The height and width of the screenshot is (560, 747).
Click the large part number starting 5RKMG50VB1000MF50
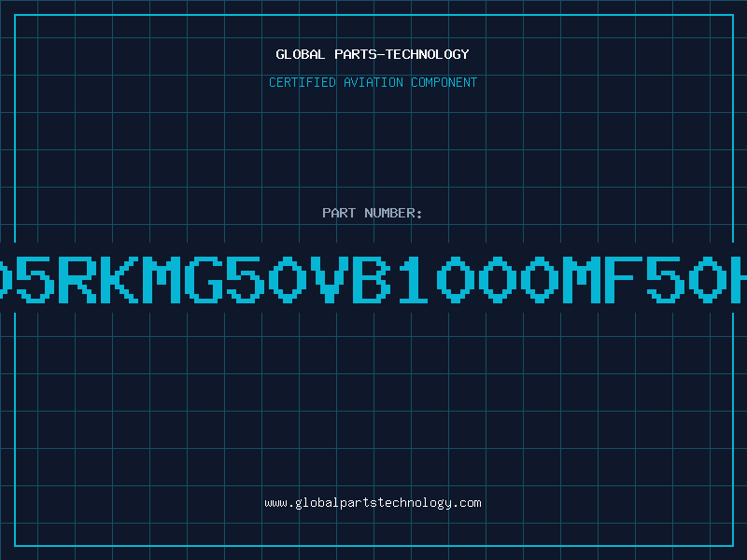pyautogui.click(x=373, y=280)
